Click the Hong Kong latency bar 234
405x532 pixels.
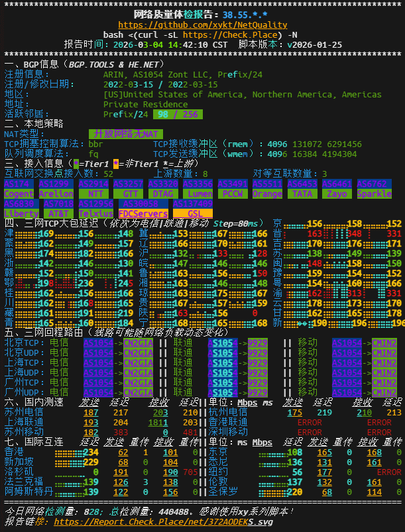(78, 452)
